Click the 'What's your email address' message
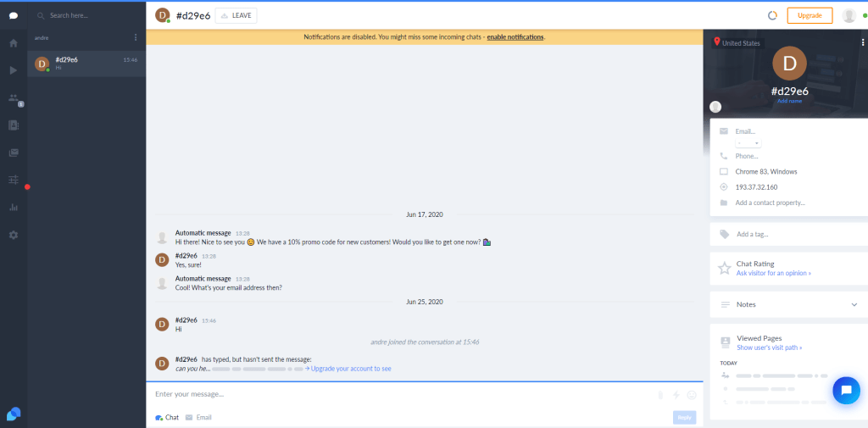868x428 pixels. coord(229,288)
